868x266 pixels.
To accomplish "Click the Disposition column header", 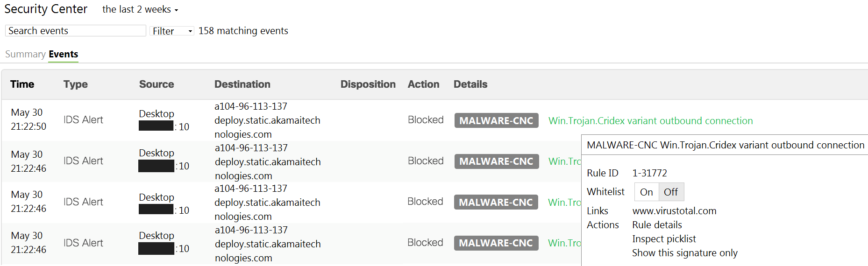I will [x=368, y=84].
